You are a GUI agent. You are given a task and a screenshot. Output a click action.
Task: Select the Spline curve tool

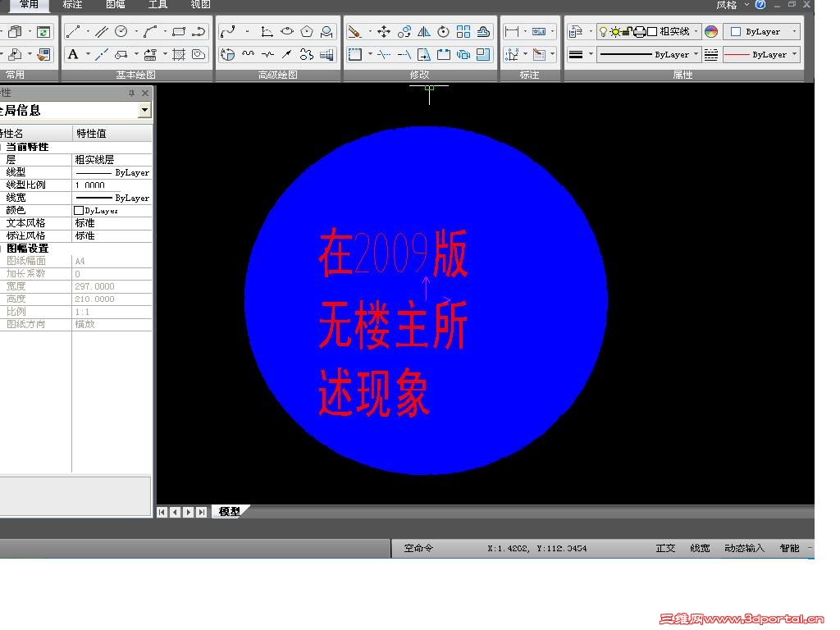(228, 32)
